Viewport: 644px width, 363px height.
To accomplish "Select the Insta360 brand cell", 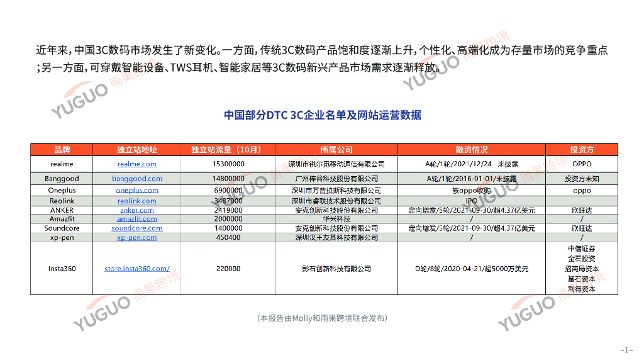I will 62,269.
